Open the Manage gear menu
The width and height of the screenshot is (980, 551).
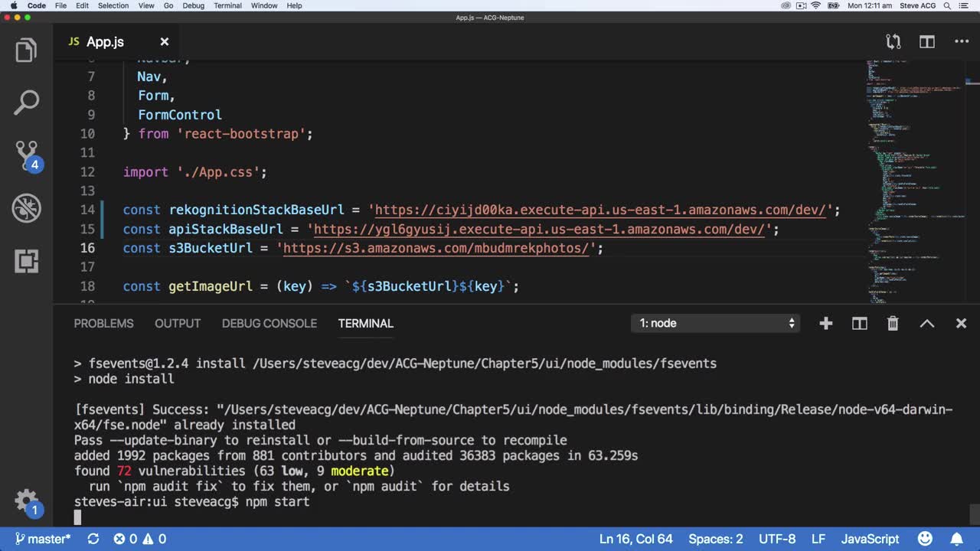[26, 502]
